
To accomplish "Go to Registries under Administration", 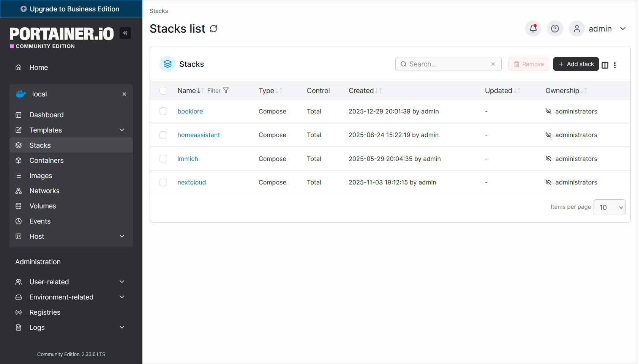I will click(45, 312).
